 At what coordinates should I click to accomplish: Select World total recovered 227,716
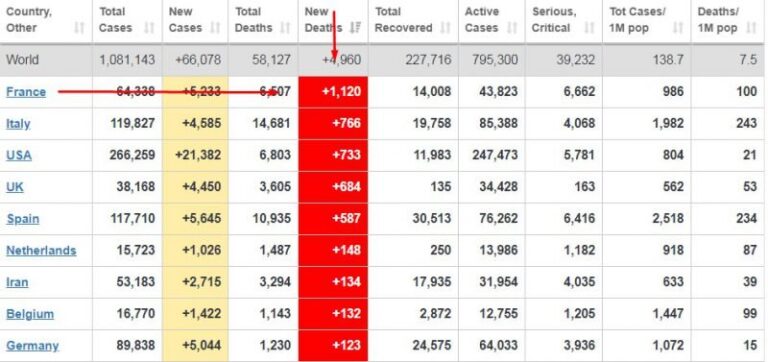pyautogui.click(x=428, y=60)
